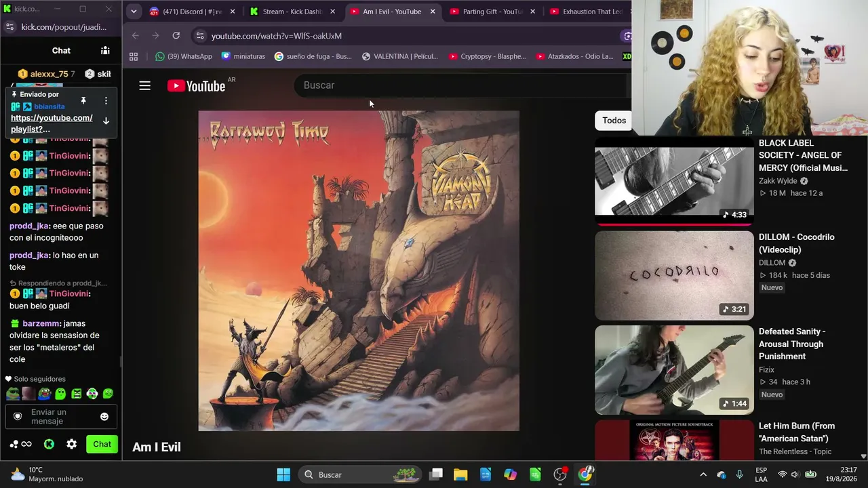Viewport: 868px width, 488px height.
Task: Open the WhatsApp bookmark
Action: [x=184, y=56]
